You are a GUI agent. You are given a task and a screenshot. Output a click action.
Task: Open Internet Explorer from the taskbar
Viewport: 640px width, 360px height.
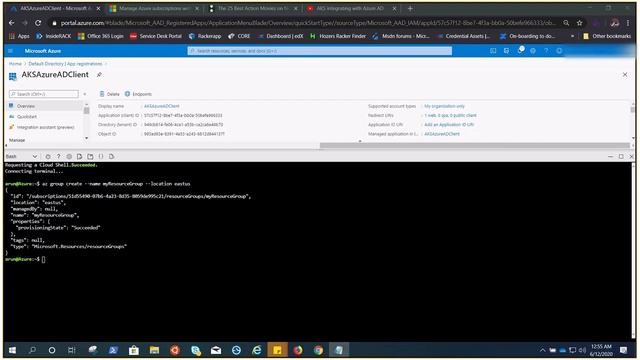(x=257, y=350)
